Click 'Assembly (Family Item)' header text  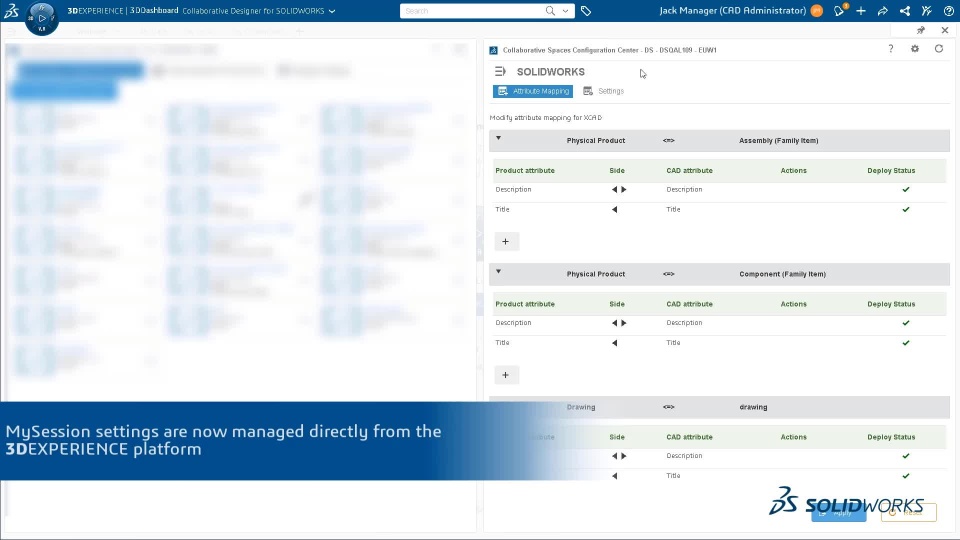[x=778, y=141]
